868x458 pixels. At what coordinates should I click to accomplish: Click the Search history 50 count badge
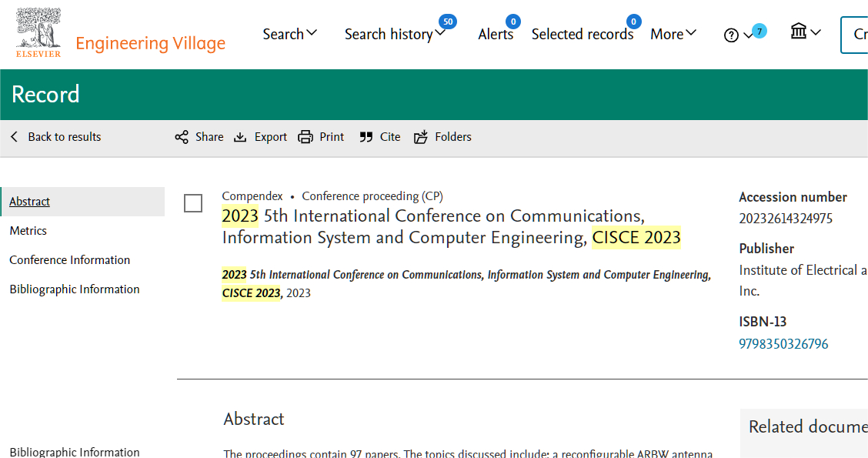click(448, 22)
